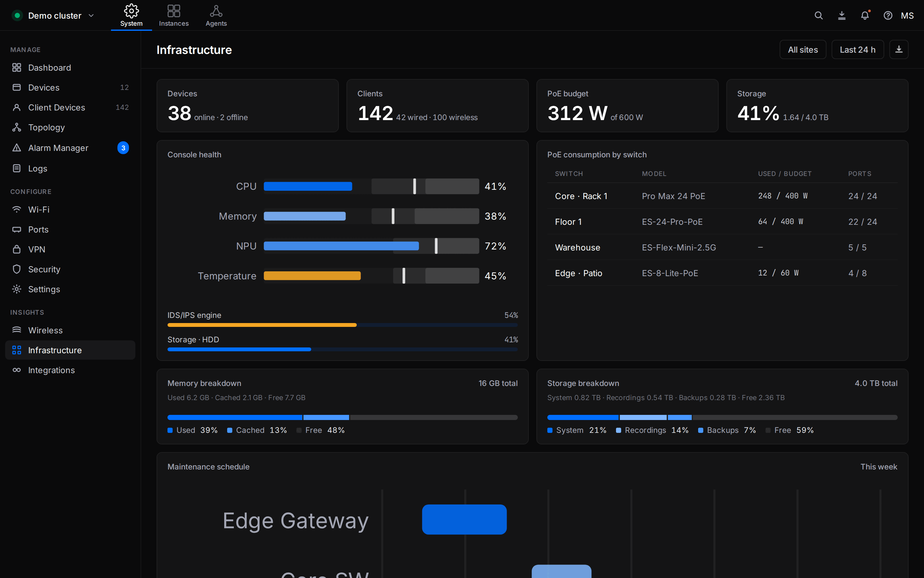Open the Storage 41% card
This screenshot has height=578, width=924.
(817, 106)
